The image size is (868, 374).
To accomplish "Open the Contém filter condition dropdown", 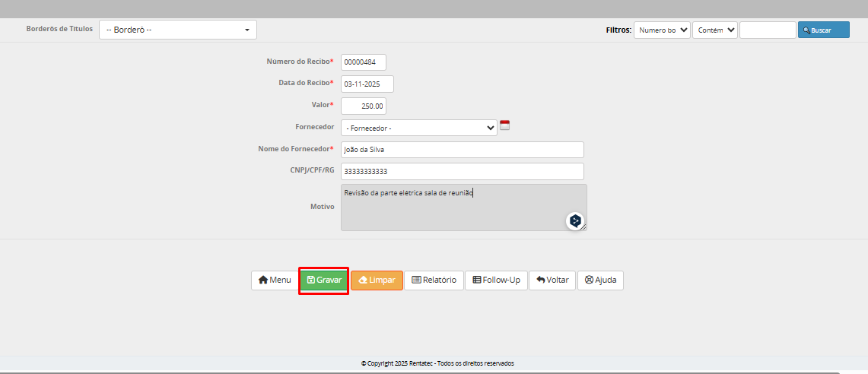I will [714, 30].
